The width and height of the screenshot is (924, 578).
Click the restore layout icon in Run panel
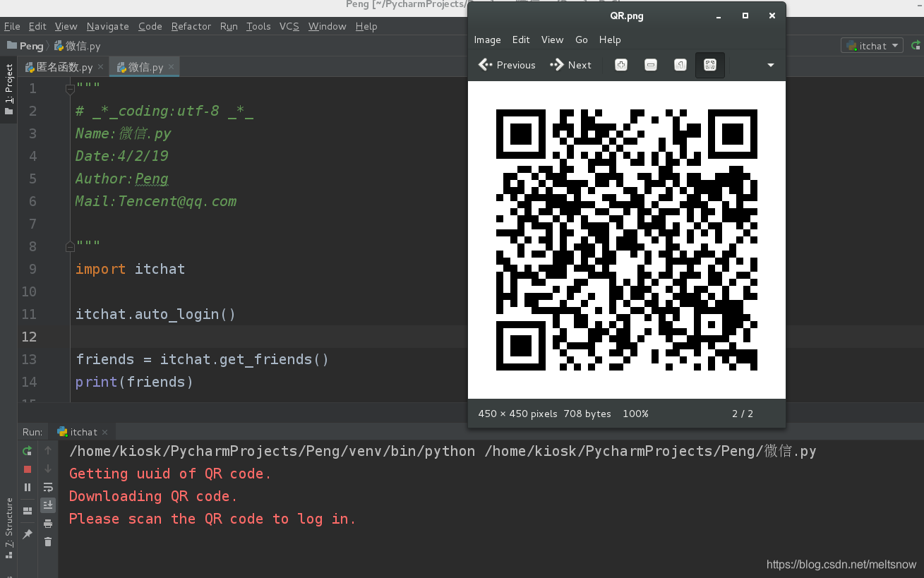pos(28,511)
